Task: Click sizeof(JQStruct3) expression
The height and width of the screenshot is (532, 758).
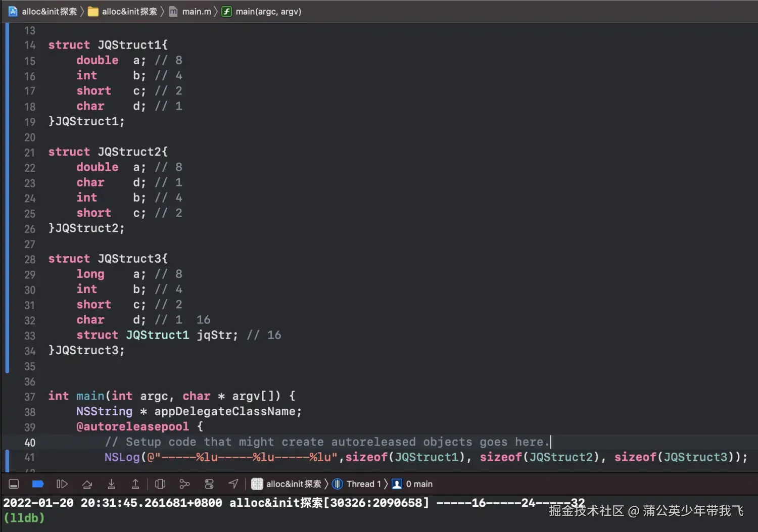Action: click(x=674, y=457)
